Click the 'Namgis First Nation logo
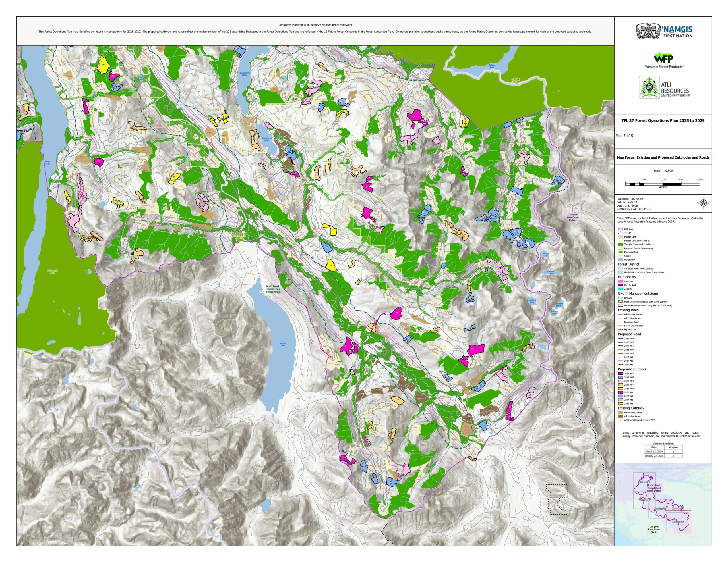Viewport: 728px width, 562px height. [x=664, y=31]
